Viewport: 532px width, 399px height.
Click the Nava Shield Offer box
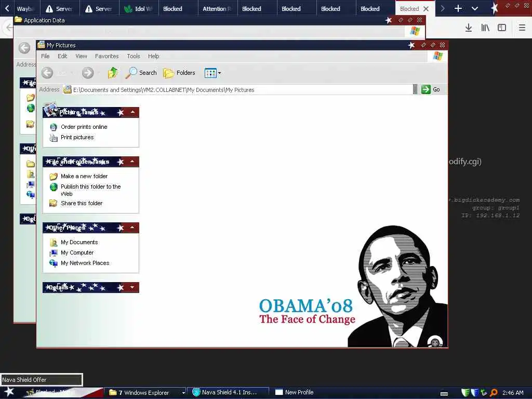tap(42, 380)
